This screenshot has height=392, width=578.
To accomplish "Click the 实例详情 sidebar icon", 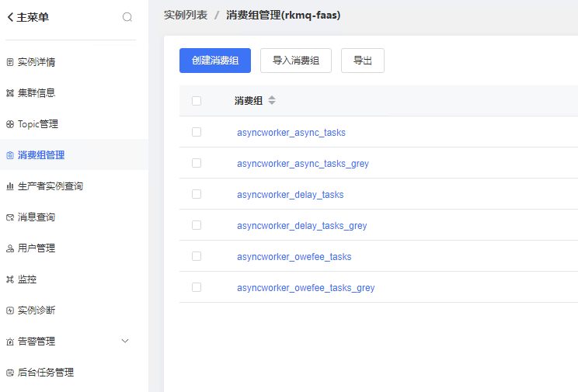I will click(10, 62).
